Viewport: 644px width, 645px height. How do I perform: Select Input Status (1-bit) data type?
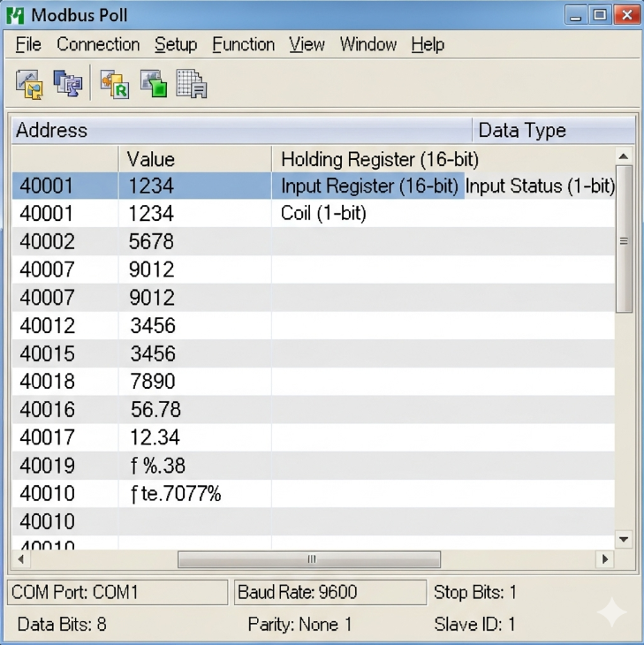click(x=540, y=186)
